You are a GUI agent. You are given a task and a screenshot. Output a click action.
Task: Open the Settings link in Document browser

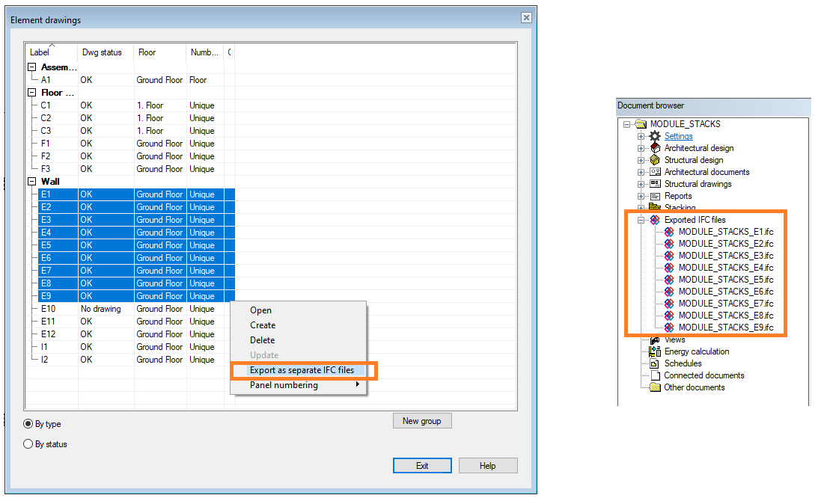[678, 136]
